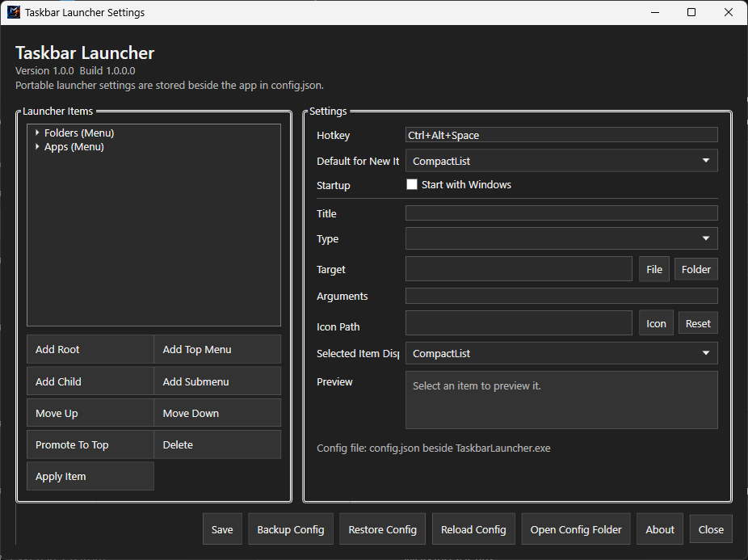Reset the icon path with Reset button

point(698,323)
